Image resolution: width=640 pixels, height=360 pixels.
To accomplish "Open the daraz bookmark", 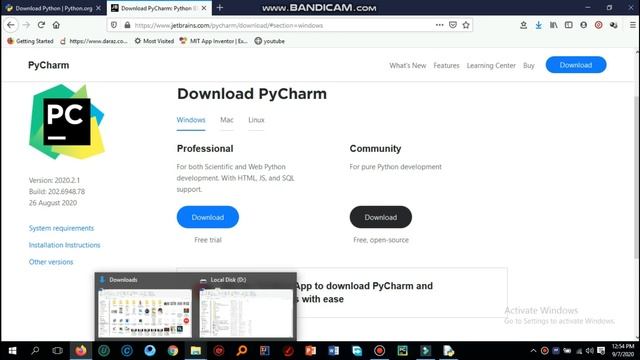I will pos(94,41).
